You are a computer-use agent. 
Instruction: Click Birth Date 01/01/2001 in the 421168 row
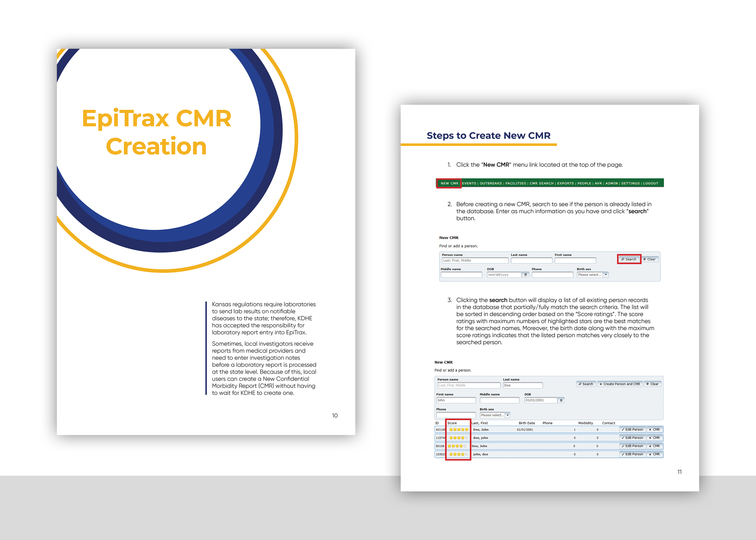(525, 430)
